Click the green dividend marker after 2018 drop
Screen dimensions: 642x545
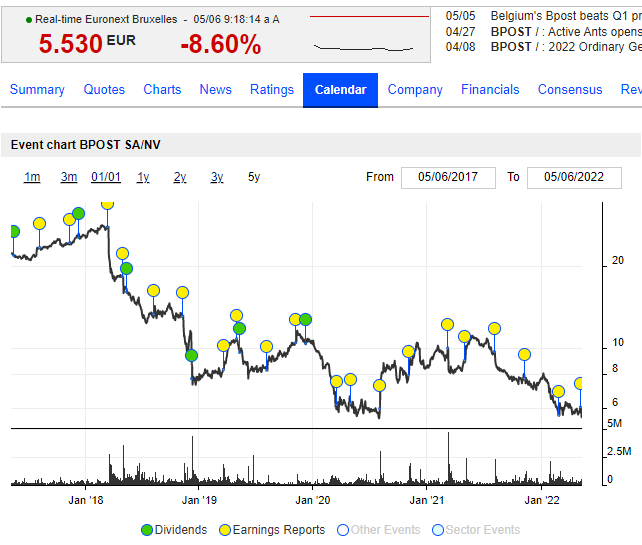click(127, 269)
